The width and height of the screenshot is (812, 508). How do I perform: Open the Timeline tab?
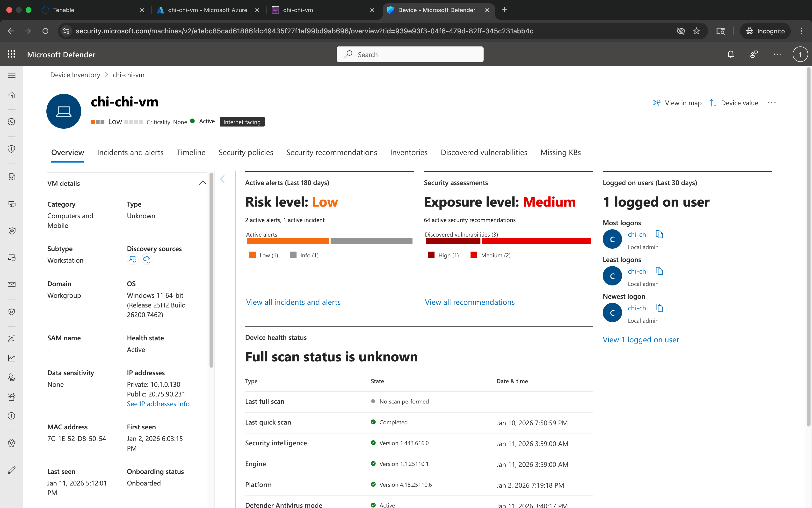click(x=191, y=153)
